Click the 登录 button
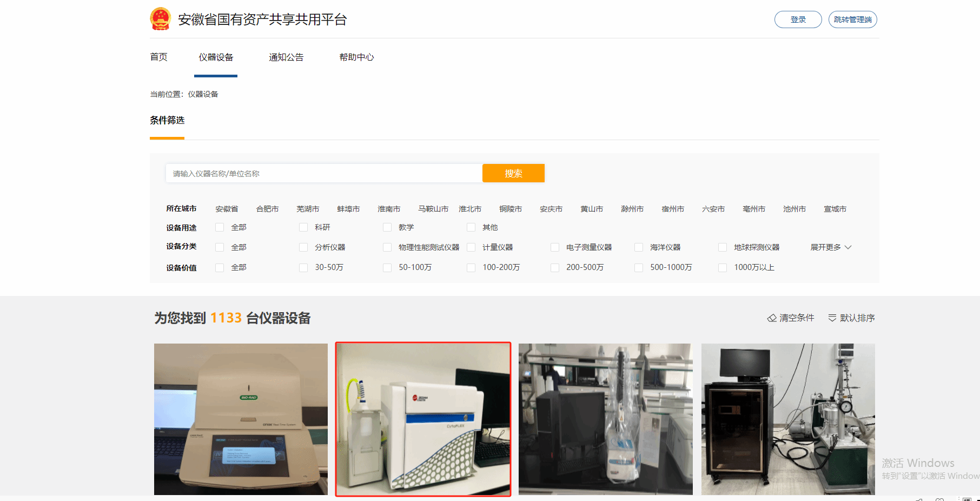The height and width of the screenshot is (501, 980). [798, 19]
